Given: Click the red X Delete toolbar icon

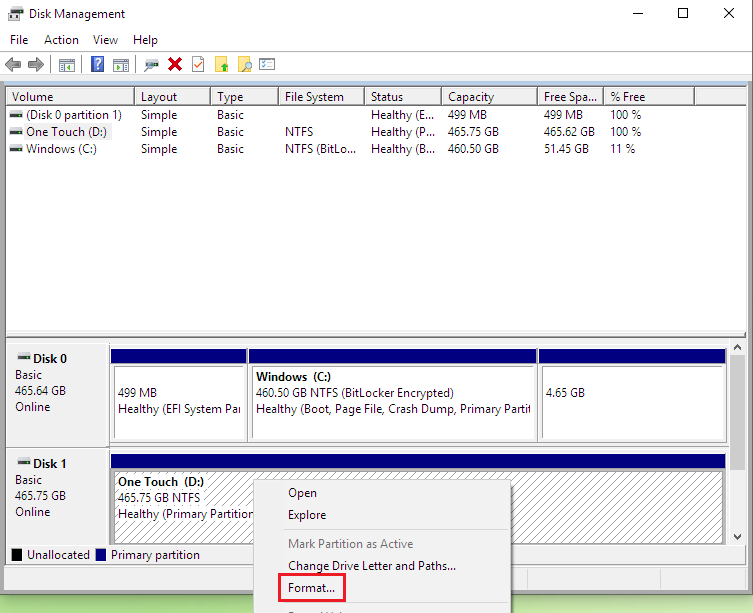Looking at the screenshot, I should 175,64.
